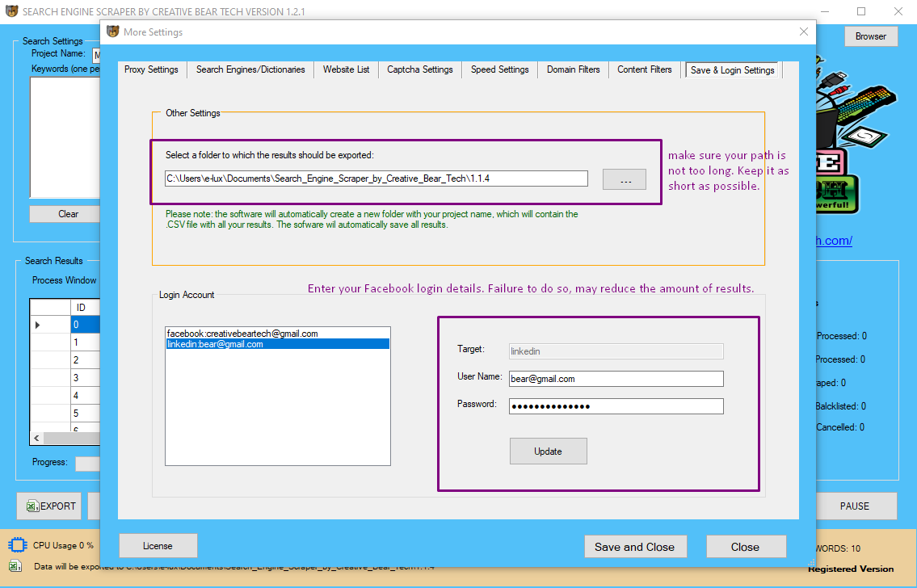This screenshot has height=588, width=917.
Task: Click the EXPORT button in main window
Action: click(x=49, y=506)
